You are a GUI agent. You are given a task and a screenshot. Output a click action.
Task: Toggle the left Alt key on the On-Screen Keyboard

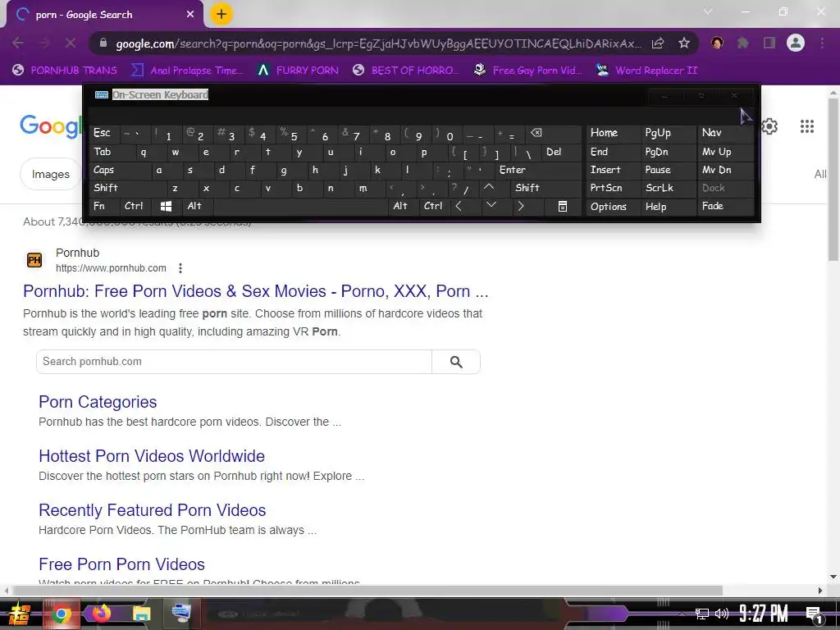click(x=198, y=206)
